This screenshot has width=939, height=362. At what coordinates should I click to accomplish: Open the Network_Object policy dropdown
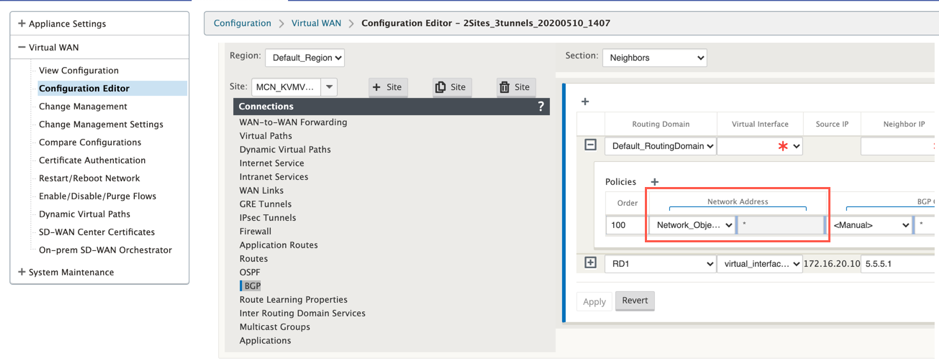tap(692, 225)
